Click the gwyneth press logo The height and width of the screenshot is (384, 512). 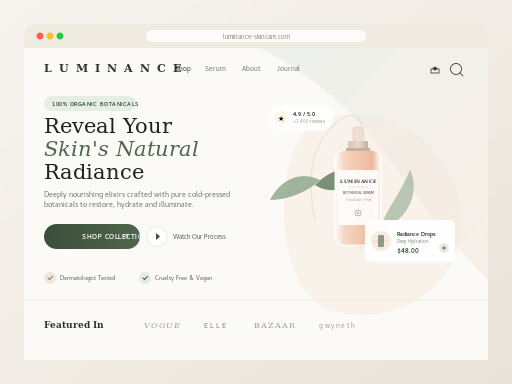point(337,326)
